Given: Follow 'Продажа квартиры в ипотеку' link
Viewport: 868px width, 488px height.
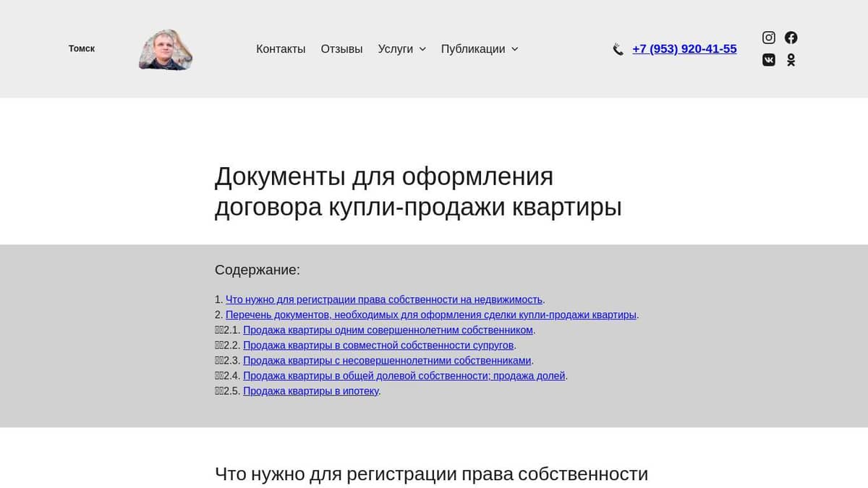Looking at the screenshot, I should coord(311,391).
